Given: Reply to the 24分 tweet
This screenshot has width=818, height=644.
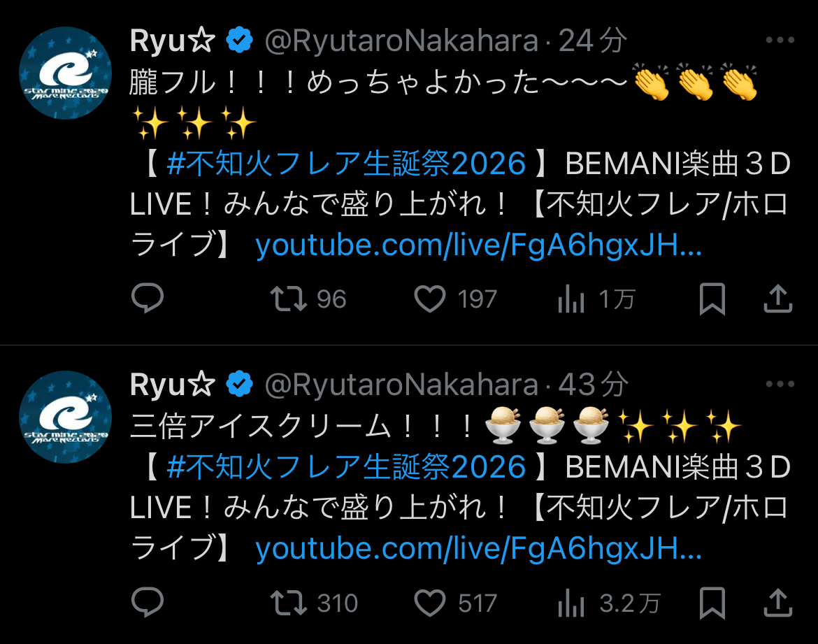Looking at the screenshot, I should (x=147, y=299).
